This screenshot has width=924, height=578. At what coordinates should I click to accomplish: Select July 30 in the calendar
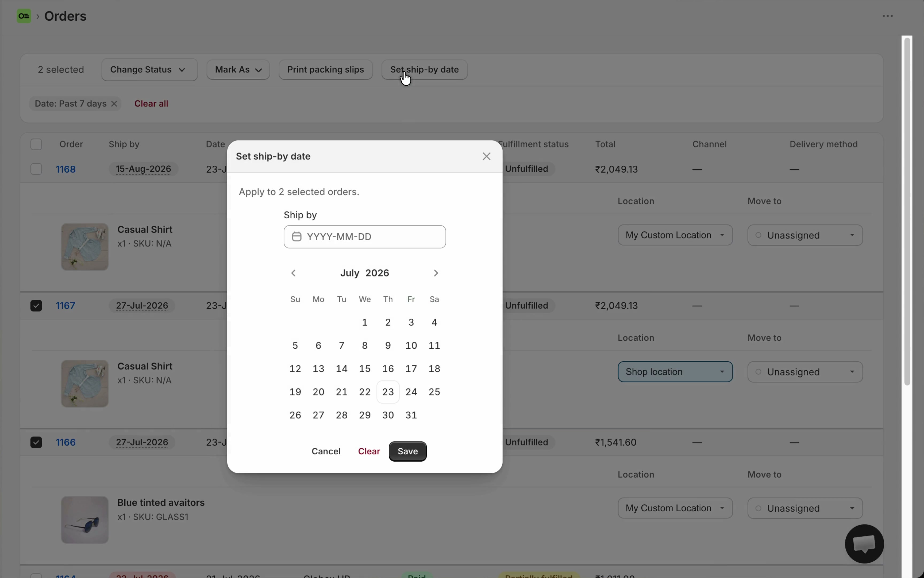pyautogui.click(x=388, y=415)
